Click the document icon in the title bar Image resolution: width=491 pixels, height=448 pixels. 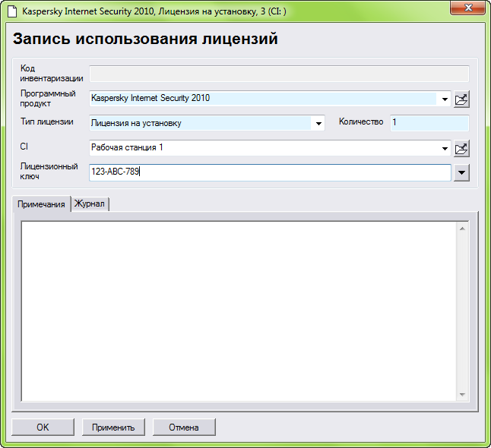(12, 11)
